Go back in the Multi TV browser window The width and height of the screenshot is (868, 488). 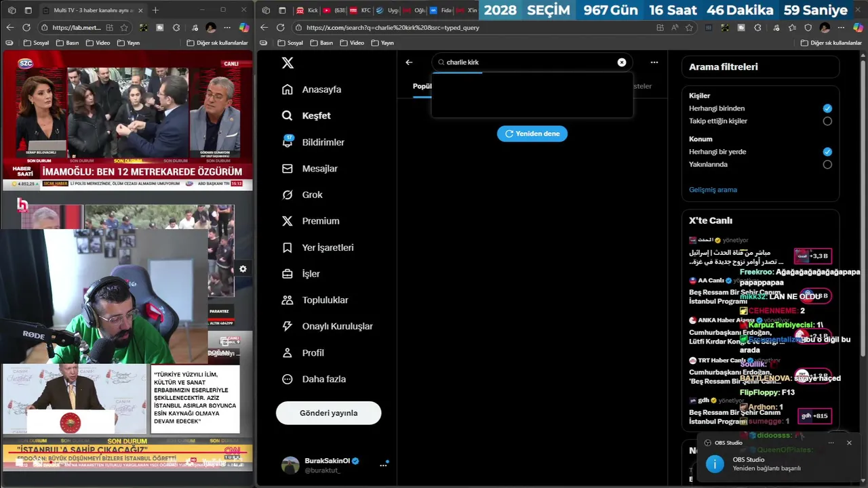(x=9, y=28)
